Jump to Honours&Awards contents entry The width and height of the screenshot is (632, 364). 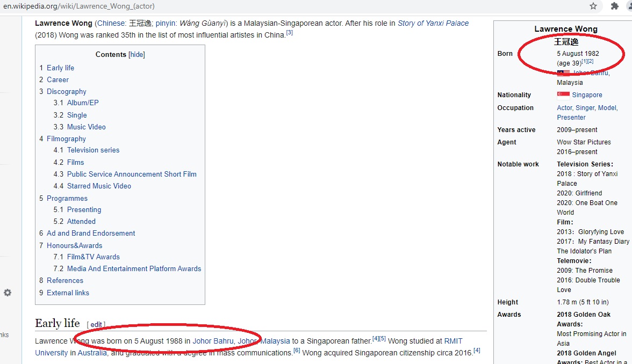(x=75, y=246)
